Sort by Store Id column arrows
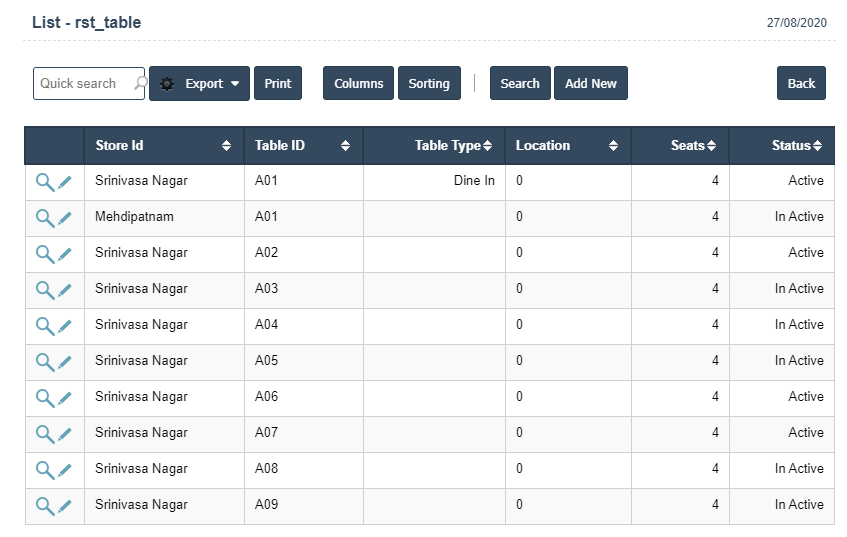 coord(227,146)
